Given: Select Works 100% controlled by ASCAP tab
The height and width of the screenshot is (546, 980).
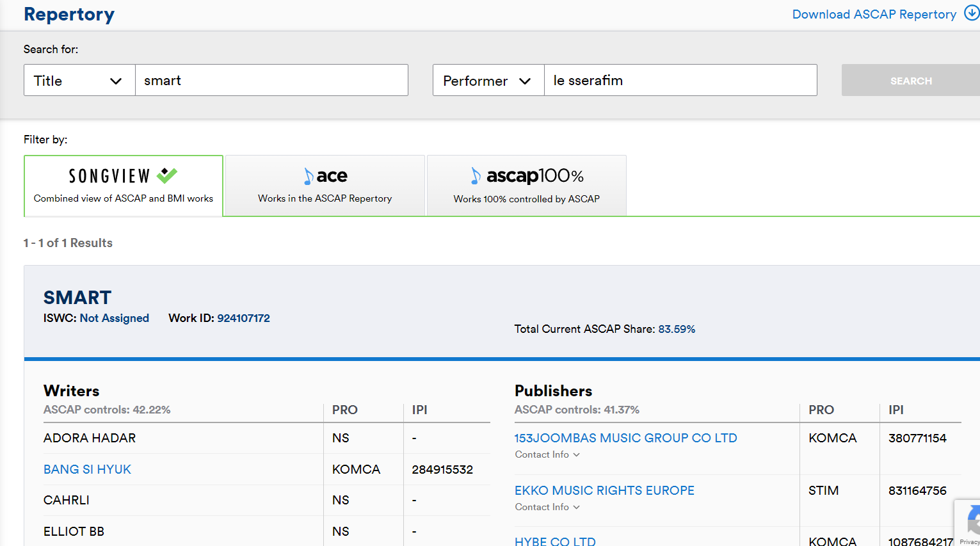Looking at the screenshot, I should 526,186.
